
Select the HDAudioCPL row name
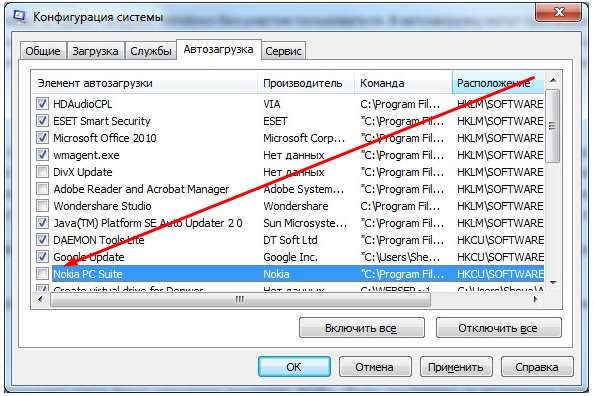(x=83, y=103)
